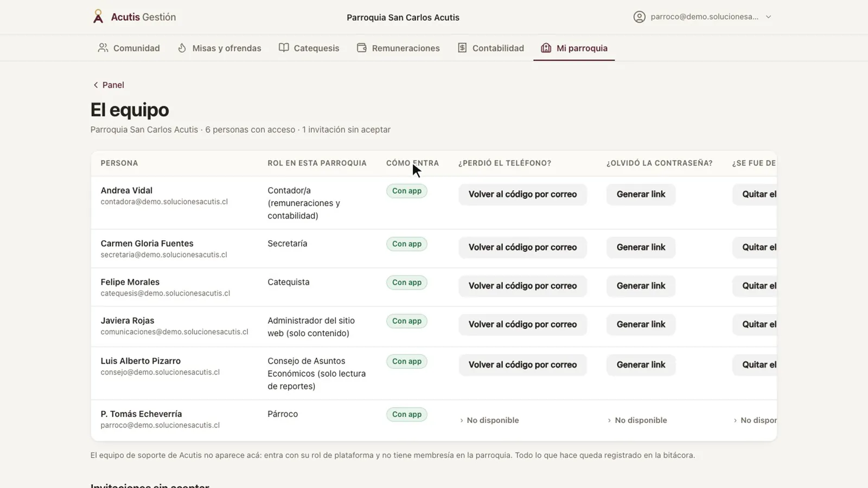Click the Contabilidad ledger icon
The height and width of the screenshot is (488, 868).
tap(462, 48)
